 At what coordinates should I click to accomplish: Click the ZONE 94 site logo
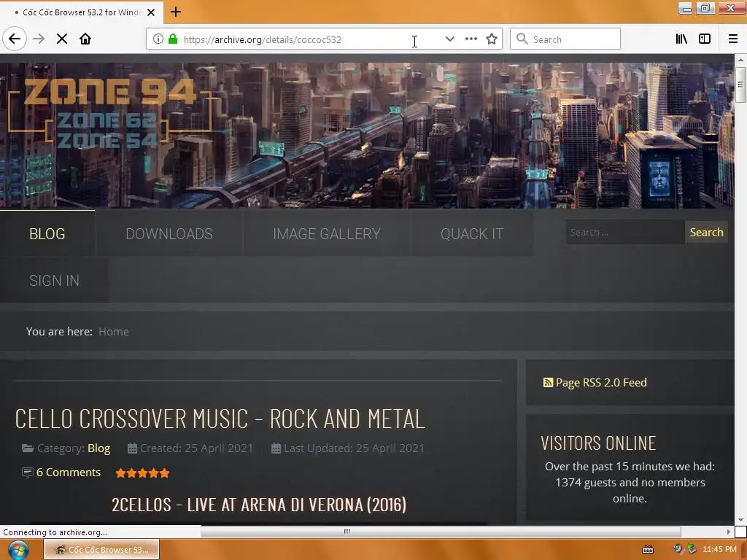click(110, 91)
